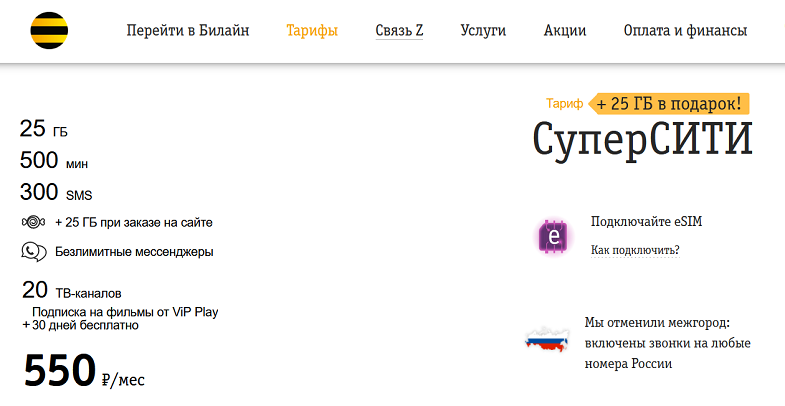Click the 300 SMS value
Image resolution: width=785 pixels, height=406 pixels.
pos(56,192)
